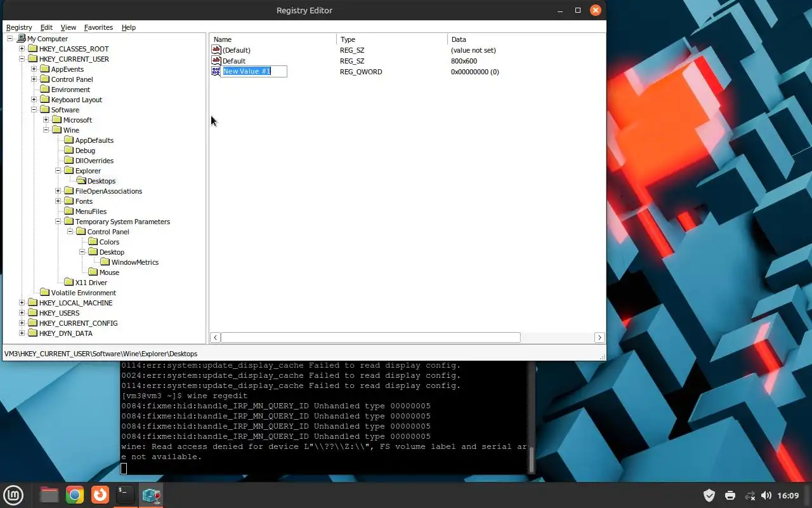Click the Colors folder icon
This screenshot has height=508, width=812.
pos(93,242)
